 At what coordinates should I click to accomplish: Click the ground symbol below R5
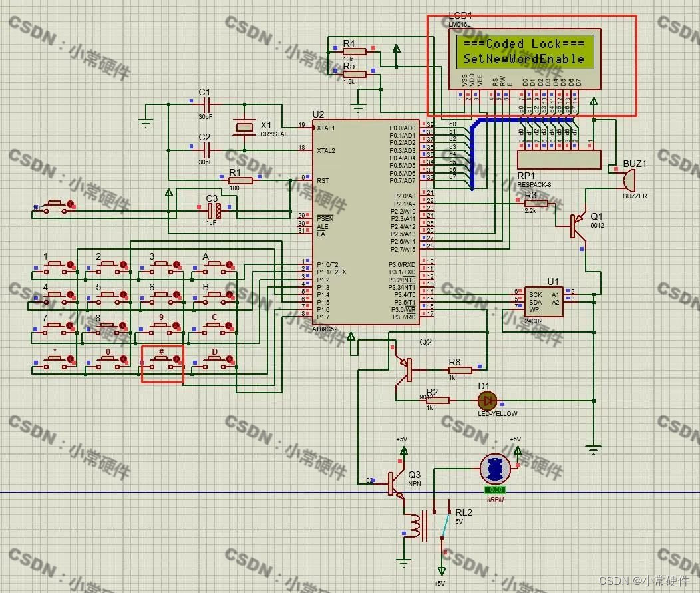click(x=357, y=108)
